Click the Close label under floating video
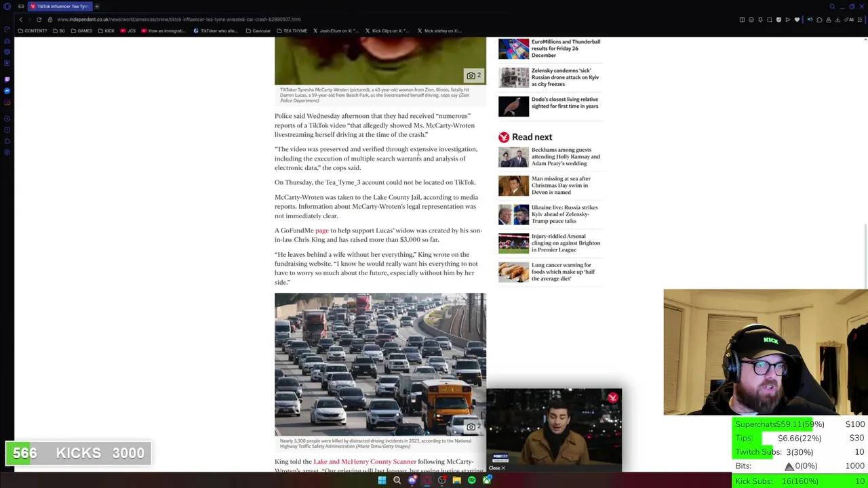The image size is (868, 488). click(497, 468)
